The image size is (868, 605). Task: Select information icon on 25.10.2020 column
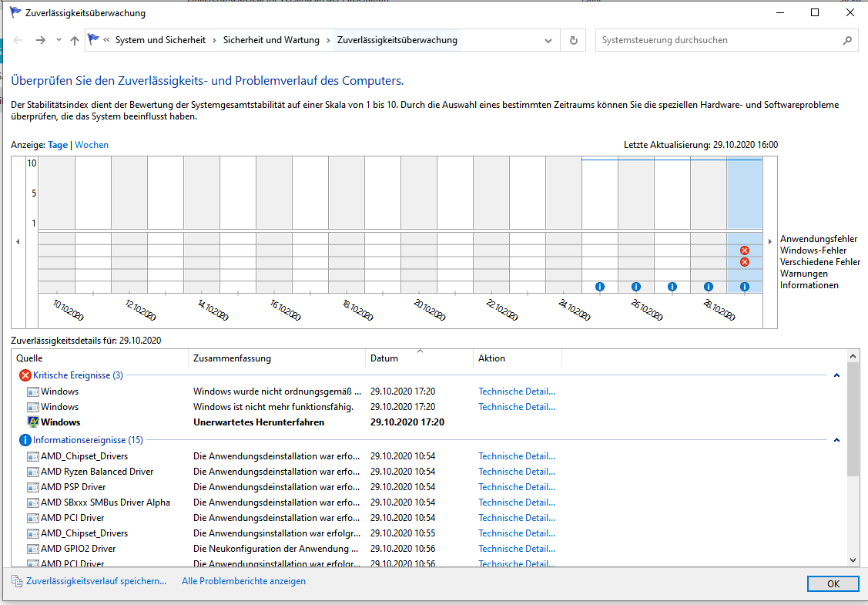pos(599,287)
